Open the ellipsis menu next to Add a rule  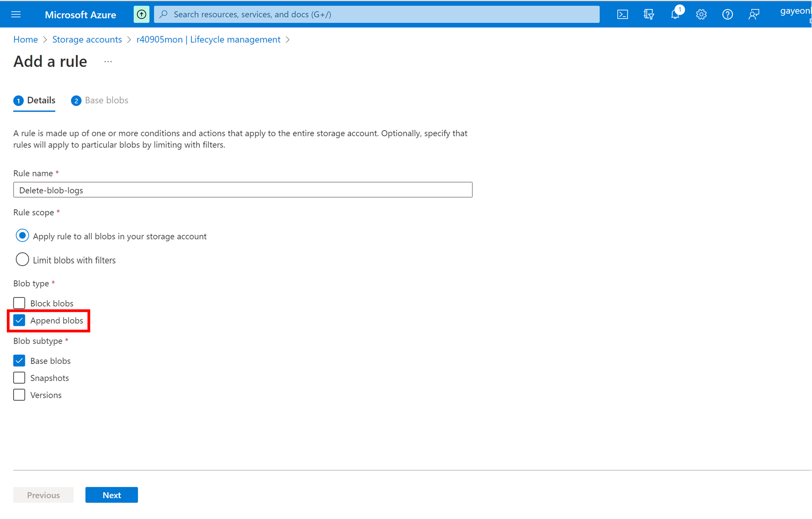coord(108,61)
